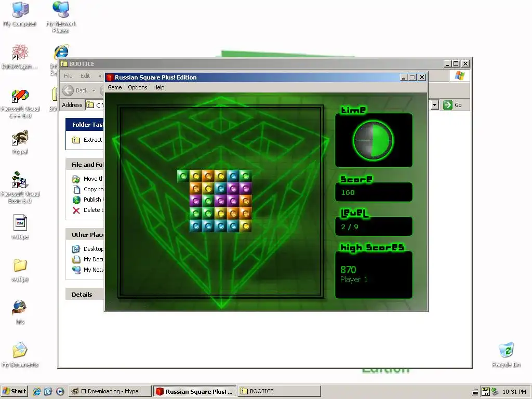This screenshot has height=399, width=532.
Task: Open My Network link under Other Places
Action: 88,270
